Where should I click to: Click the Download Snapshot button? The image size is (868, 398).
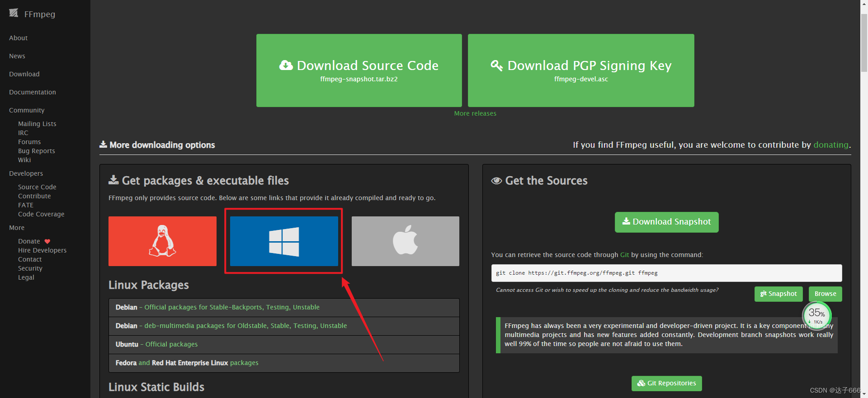[667, 222]
